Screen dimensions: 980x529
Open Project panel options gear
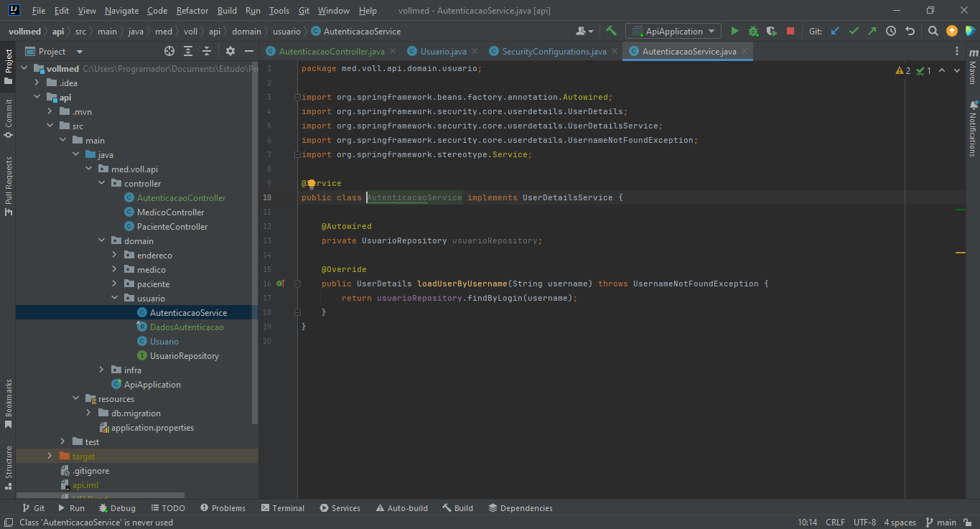click(x=230, y=51)
